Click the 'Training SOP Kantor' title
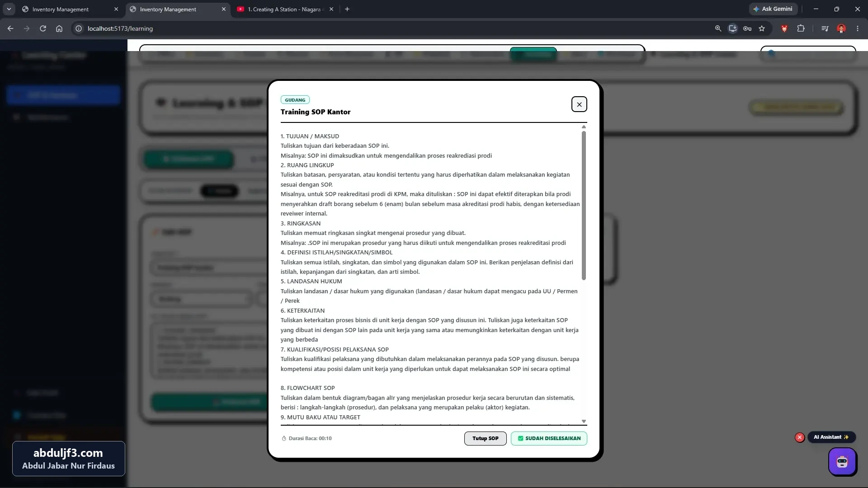This screenshot has width=868, height=488. [x=316, y=112]
